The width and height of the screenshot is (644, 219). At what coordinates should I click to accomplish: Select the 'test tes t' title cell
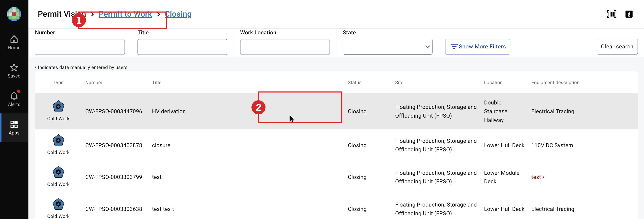pos(163,209)
